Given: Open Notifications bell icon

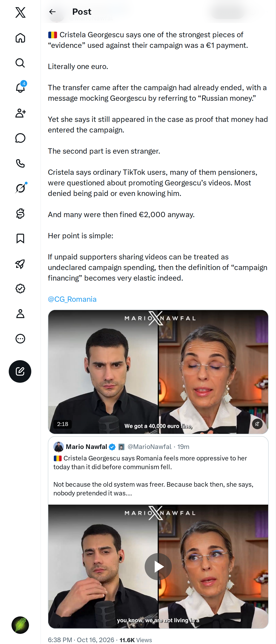Looking at the screenshot, I should (20, 88).
